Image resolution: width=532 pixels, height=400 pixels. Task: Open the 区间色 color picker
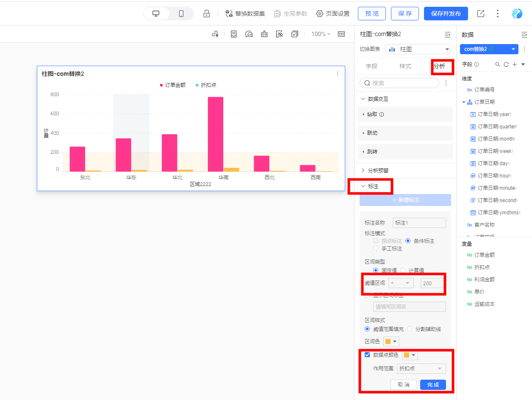pyautogui.click(x=391, y=342)
